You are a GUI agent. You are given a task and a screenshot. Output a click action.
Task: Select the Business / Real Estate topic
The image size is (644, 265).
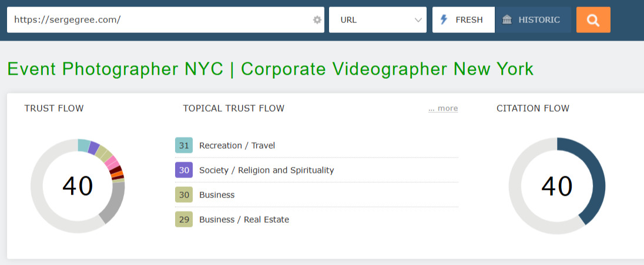tap(244, 219)
